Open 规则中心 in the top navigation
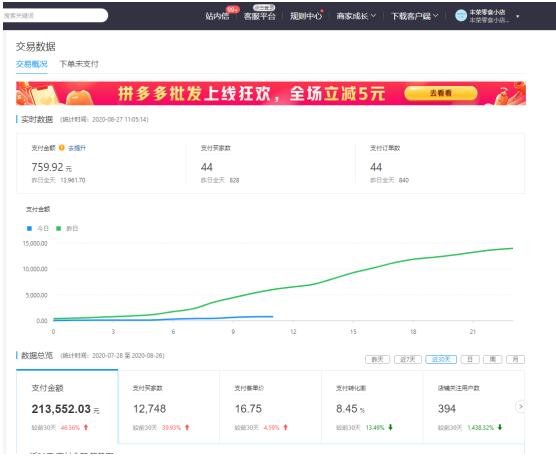 click(x=306, y=16)
